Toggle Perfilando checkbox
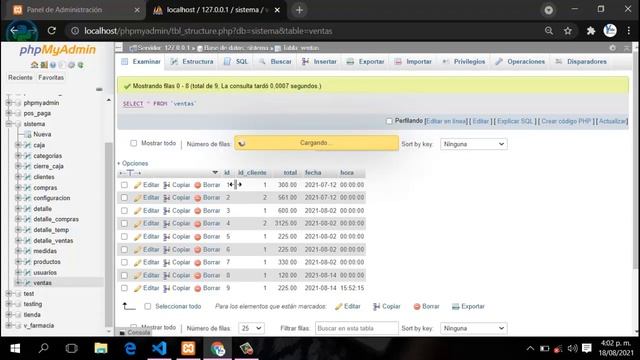 389,121
